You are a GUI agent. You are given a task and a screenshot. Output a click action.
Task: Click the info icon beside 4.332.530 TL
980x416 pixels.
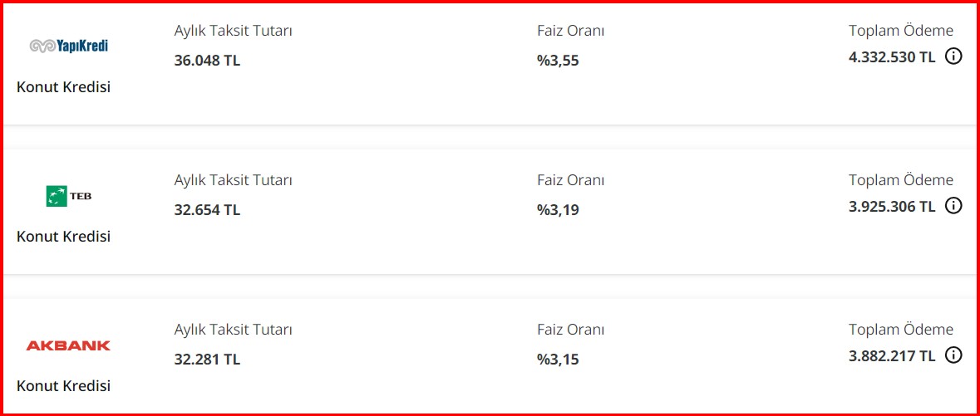point(953,56)
